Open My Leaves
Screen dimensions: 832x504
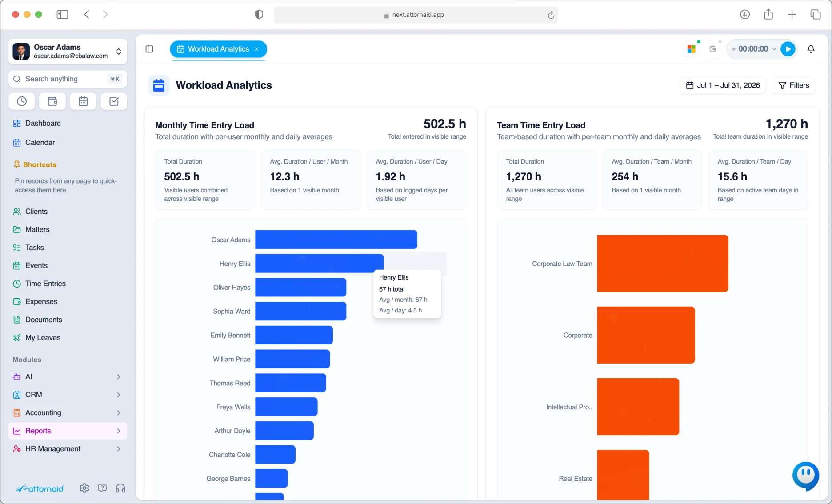(x=68, y=337)
